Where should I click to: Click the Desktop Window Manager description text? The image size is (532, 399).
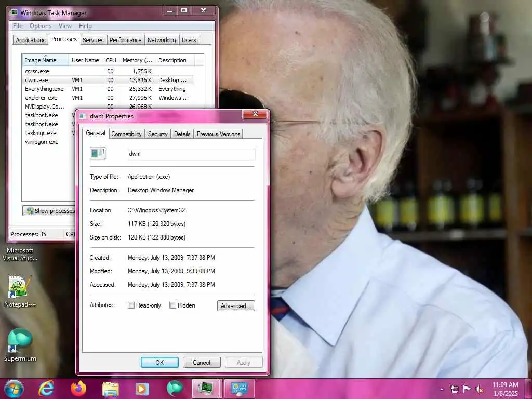(161, 190)
